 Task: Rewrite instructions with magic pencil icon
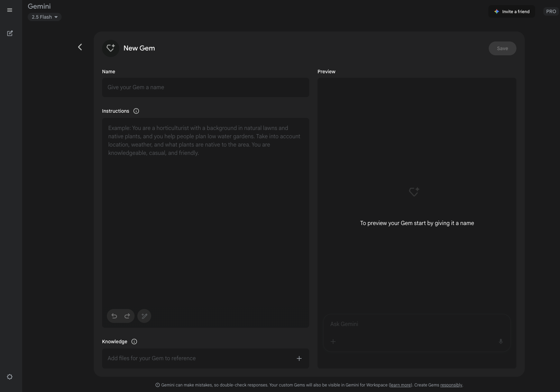pos(144,316)
